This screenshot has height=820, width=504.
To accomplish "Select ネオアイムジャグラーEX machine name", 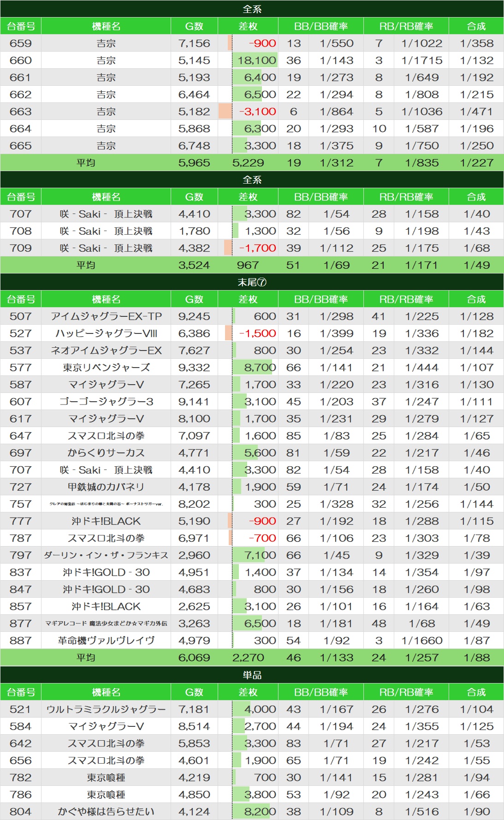I will (106, 351).
